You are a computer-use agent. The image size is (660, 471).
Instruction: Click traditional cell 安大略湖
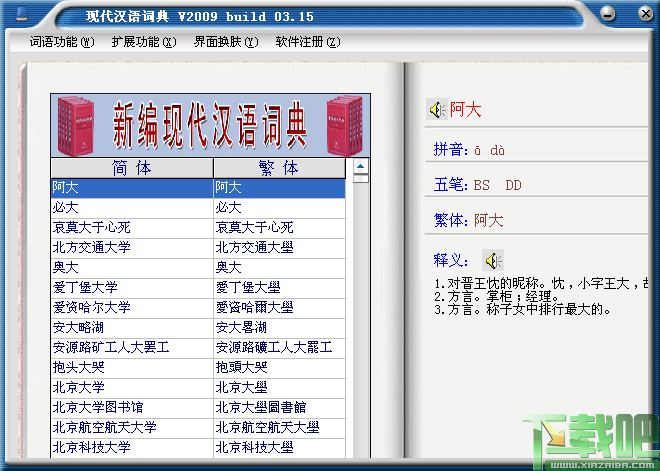click(x=279, y=328)
